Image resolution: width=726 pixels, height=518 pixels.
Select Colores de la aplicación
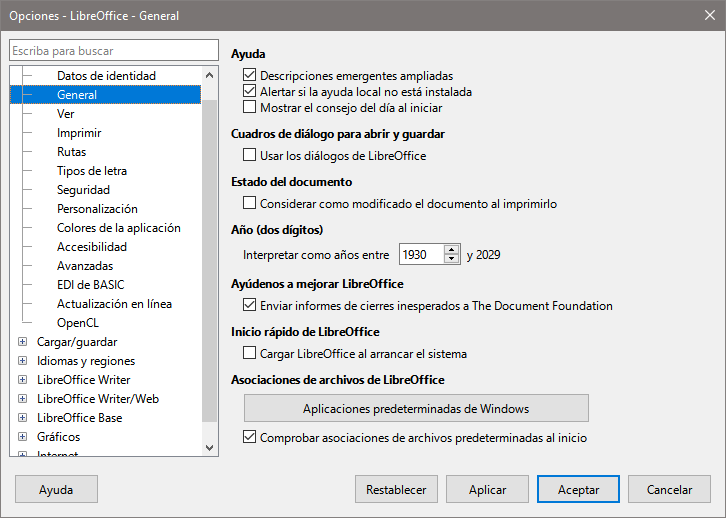tap(119, 228)
